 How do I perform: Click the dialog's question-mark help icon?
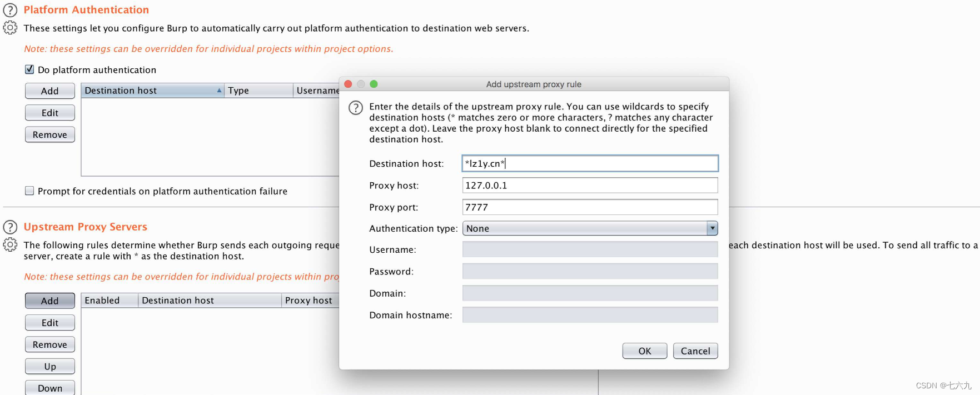tap(356, 108)
